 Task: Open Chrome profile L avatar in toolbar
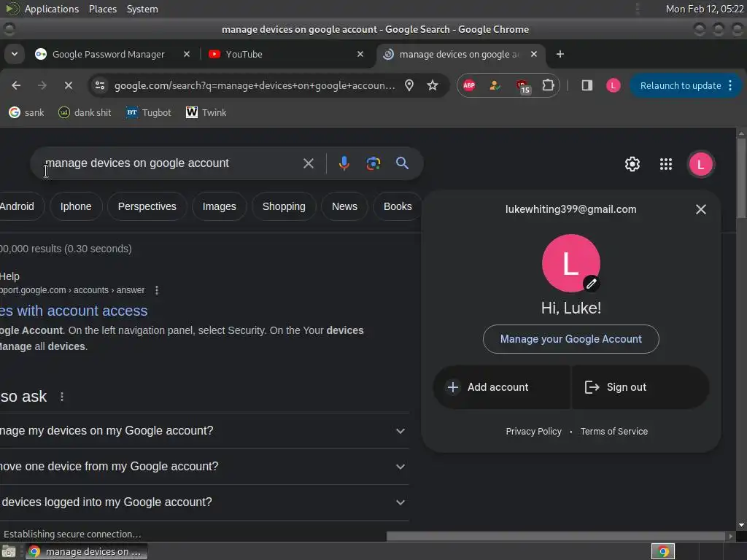point(613,85)
